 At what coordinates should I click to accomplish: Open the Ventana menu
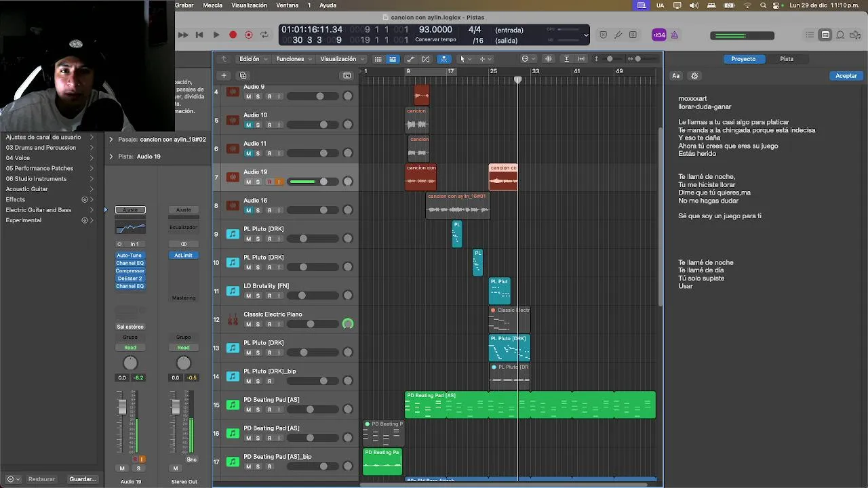pos(288,5)
